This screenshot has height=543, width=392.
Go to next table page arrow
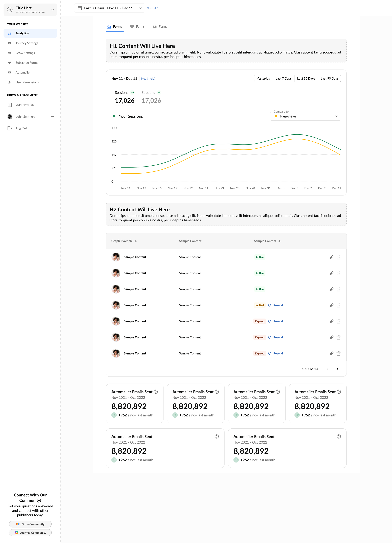[x=337, y=369]
